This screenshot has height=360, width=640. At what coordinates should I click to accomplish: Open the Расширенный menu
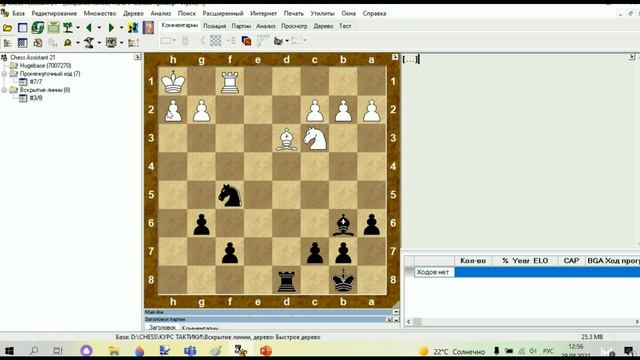tap(223, 13)
